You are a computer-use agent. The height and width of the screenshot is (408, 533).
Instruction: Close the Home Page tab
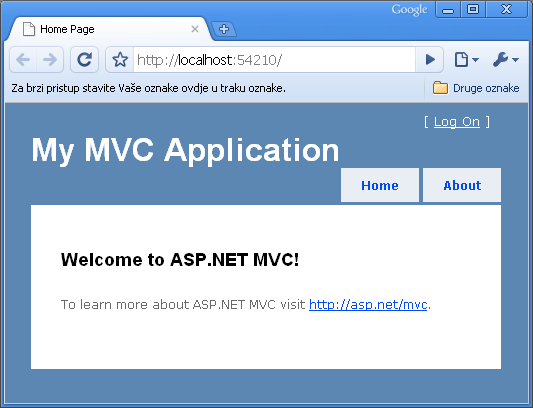(x=195, y=29)
